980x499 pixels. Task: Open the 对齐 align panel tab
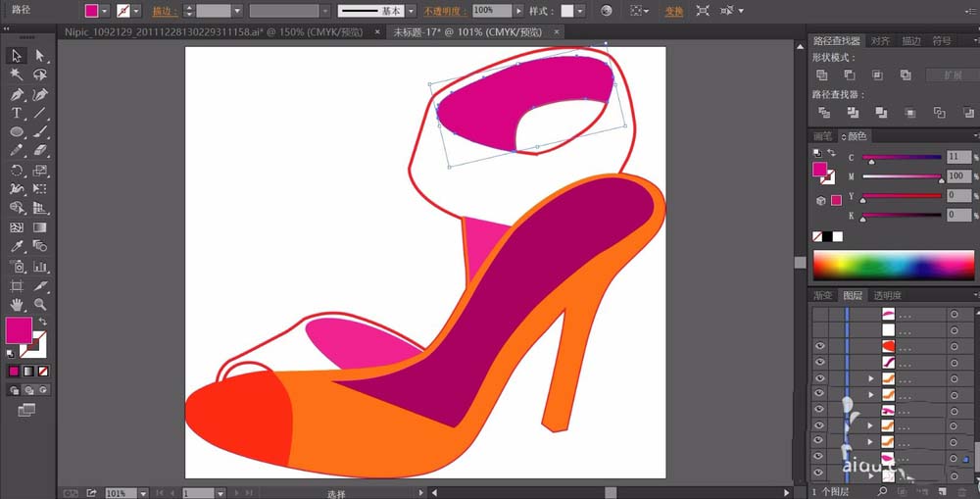[881, 41]
